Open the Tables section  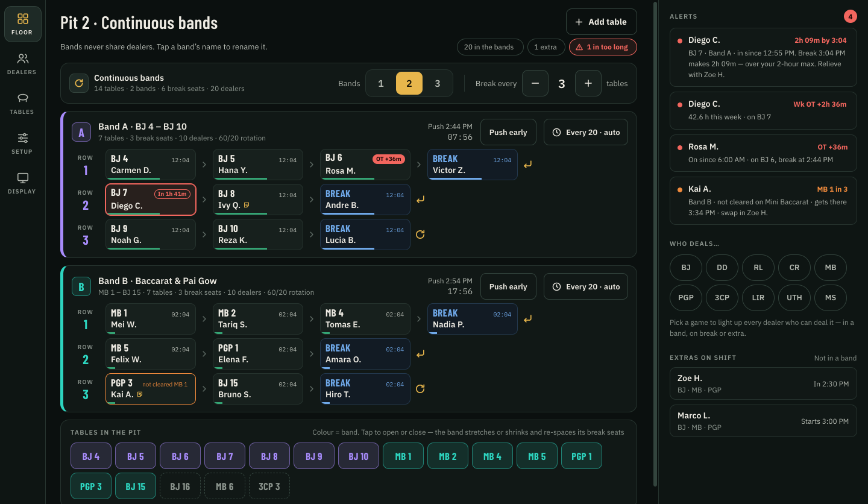pyautogui.click(x=23, y=104)
